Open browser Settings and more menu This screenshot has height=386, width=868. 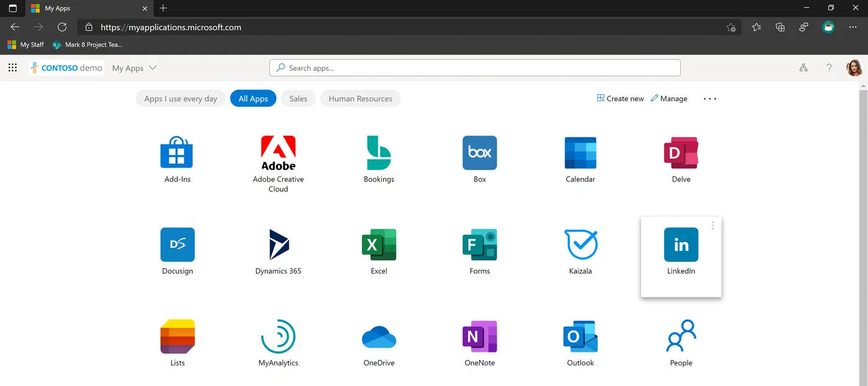(x=852, y=27)
